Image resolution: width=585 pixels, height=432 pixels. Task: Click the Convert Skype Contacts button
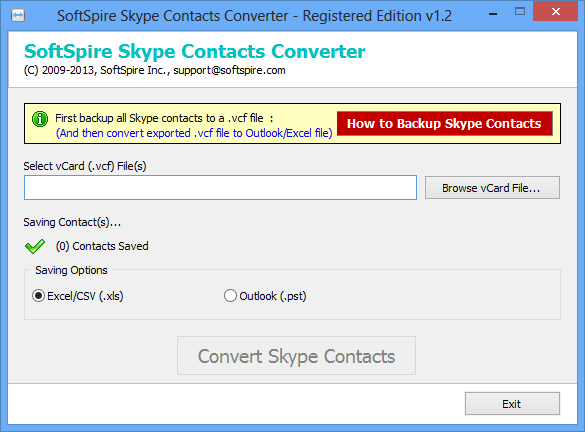tap(296, 356)
